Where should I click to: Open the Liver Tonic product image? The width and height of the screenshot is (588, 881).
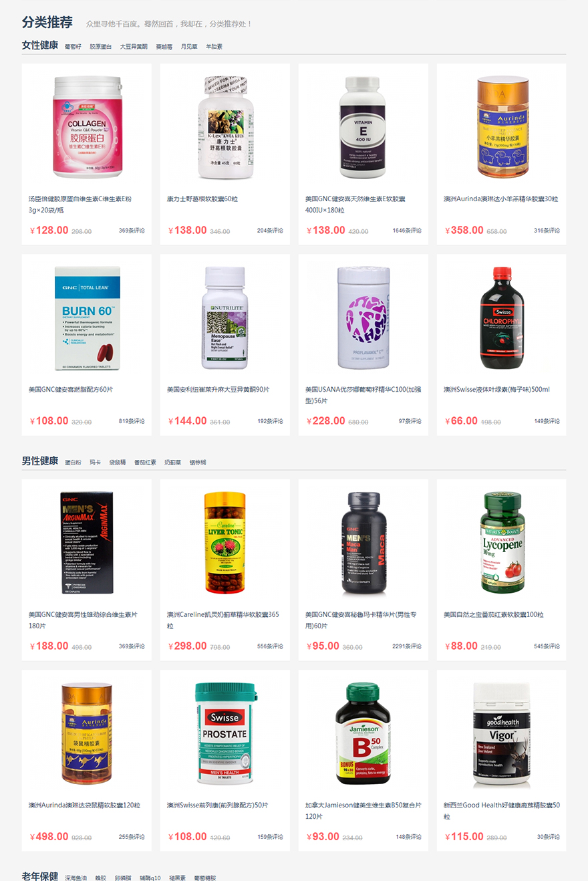pos(225,543)
